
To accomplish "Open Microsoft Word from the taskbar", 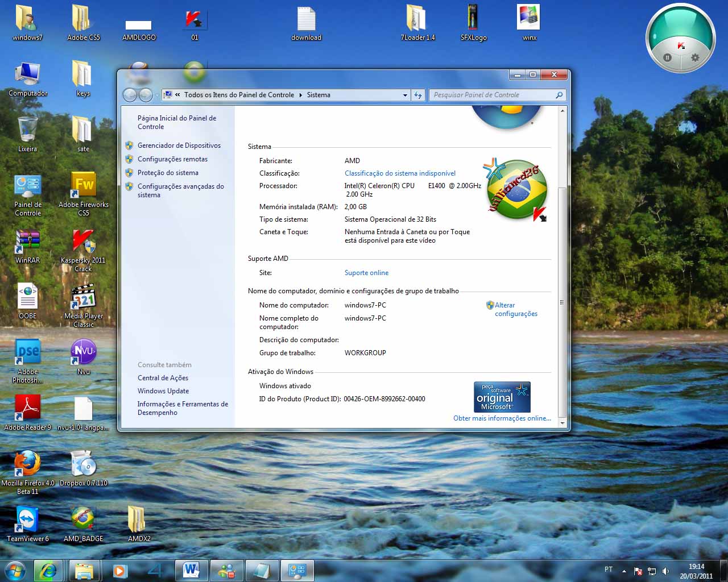I will (191, 570).
